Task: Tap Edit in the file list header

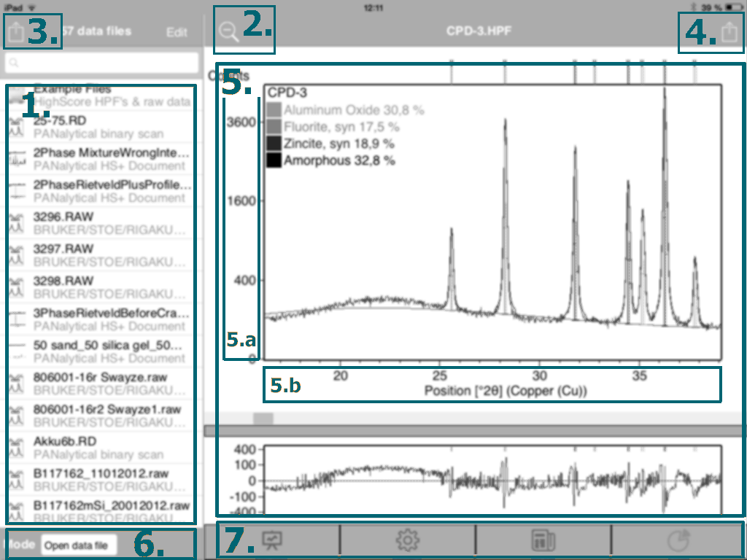Action: click(177, 32)
